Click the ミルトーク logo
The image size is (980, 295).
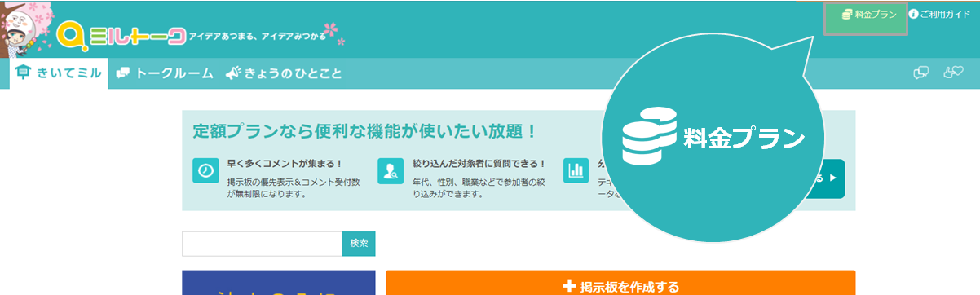pyautogui.click(x=121, y=35)
